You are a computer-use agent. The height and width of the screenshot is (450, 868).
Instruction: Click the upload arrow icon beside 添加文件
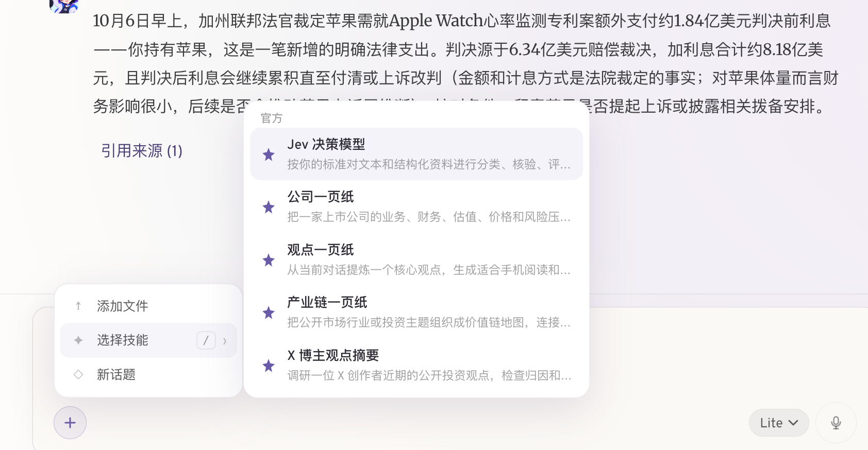click(x=78, y=306)
